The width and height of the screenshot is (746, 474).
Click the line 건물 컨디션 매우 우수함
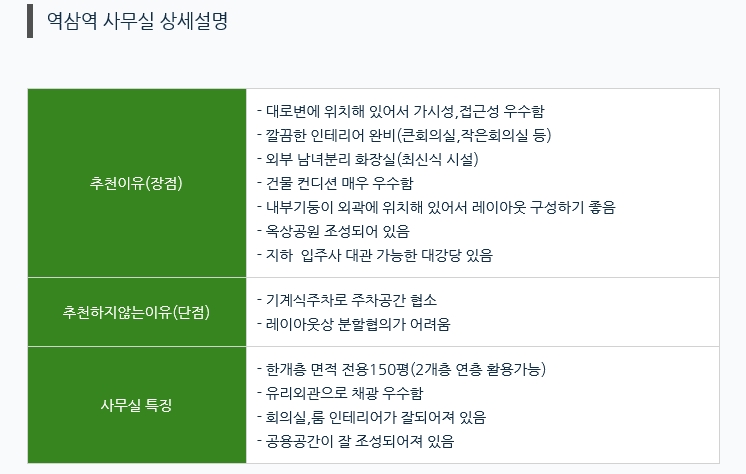(x=335, y=183)
